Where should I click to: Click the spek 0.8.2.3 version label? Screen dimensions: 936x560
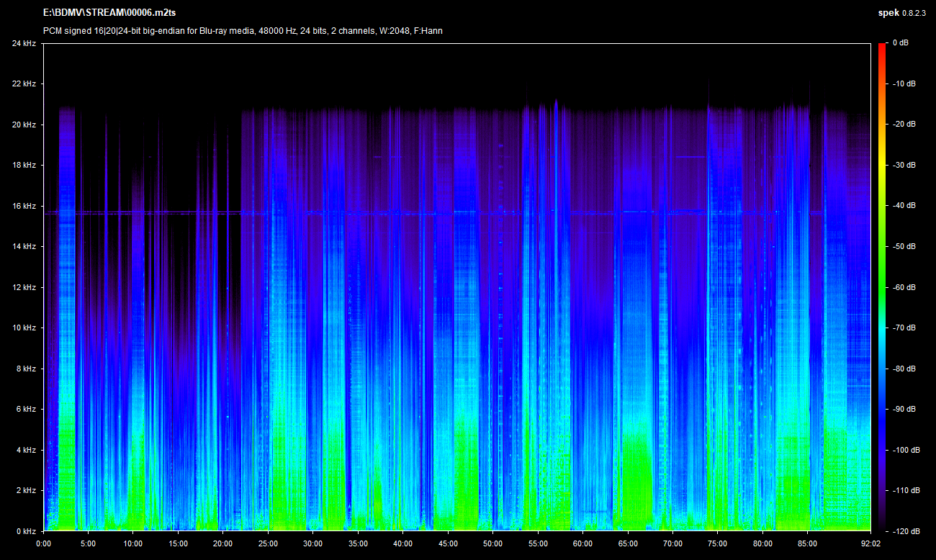click(x=903, y=13)
